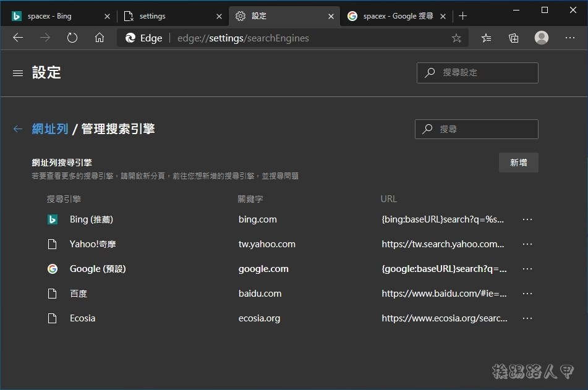
Task: Open more actions for Google (預設)
Action: (527, 269)
